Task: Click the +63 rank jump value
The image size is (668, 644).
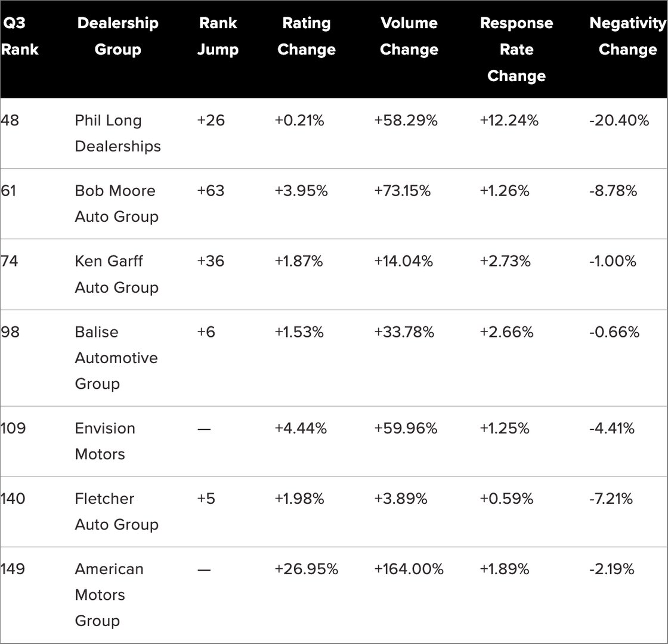Action: pos(211,191)
